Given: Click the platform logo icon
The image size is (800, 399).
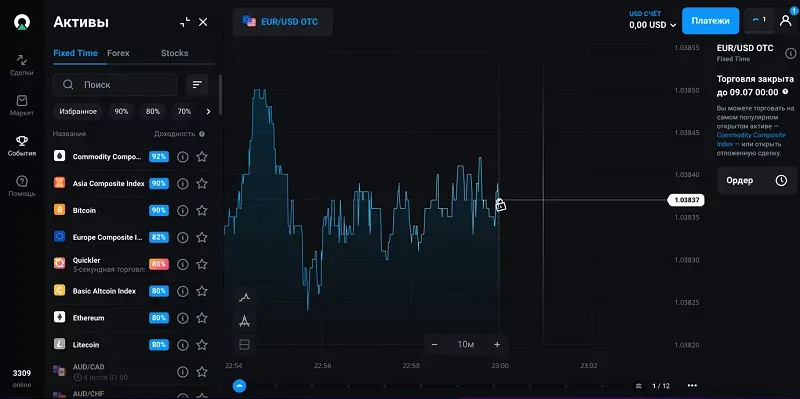Looking at the screenshot, I should pyautogui.click(x=22, y=22).
